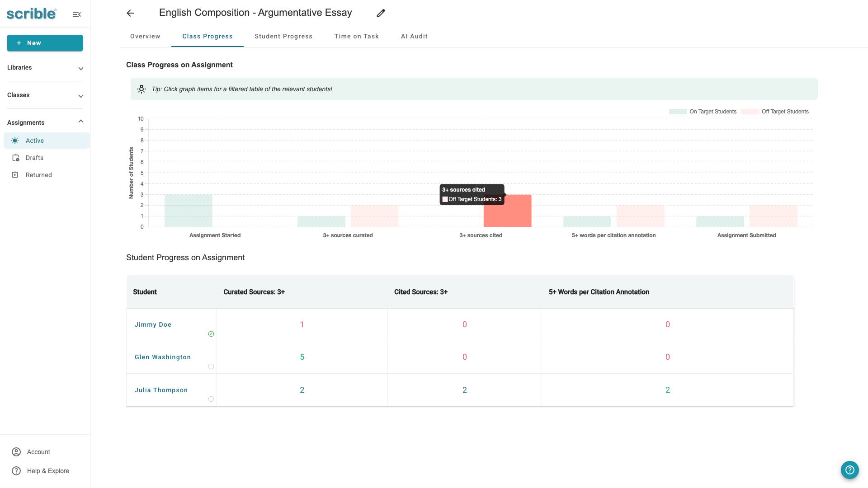Image resolution: width=868 pixels, height=488 pixels.
Task: Click Glen Washington's curated sources value 5
Action: tap(302, 357)
